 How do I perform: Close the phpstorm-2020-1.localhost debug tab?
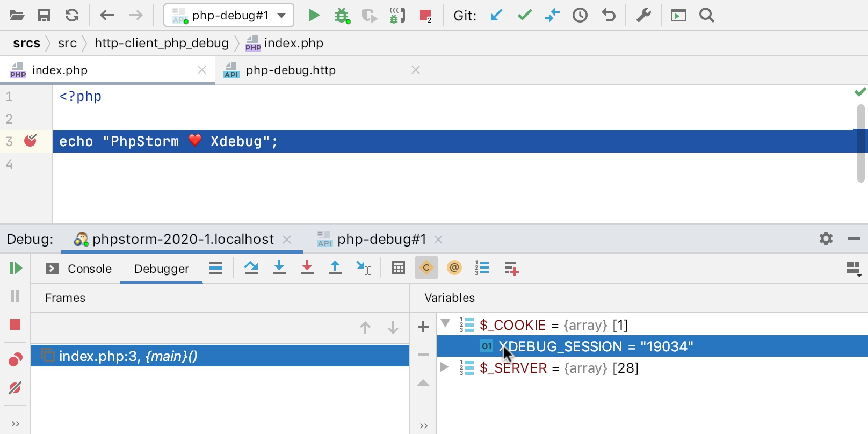pos(287,240)
